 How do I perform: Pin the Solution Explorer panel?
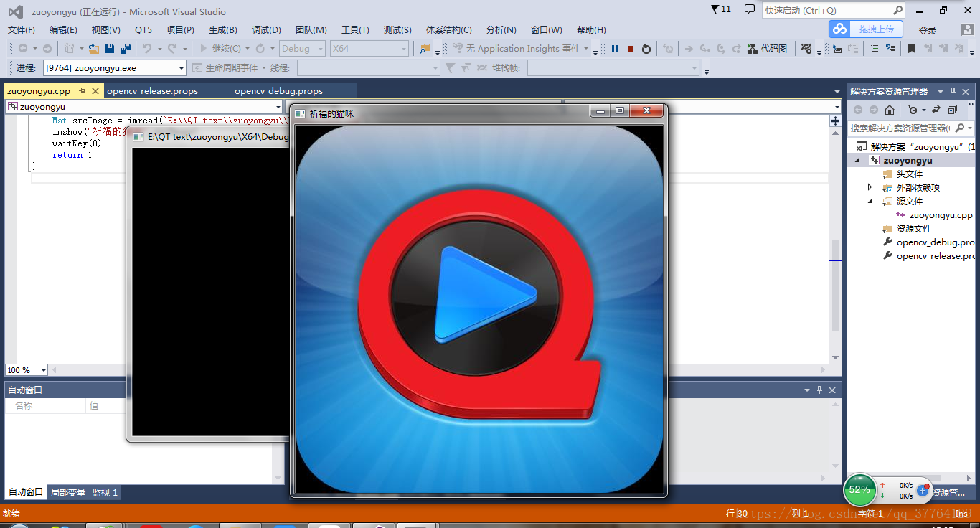tap(953, 91)
